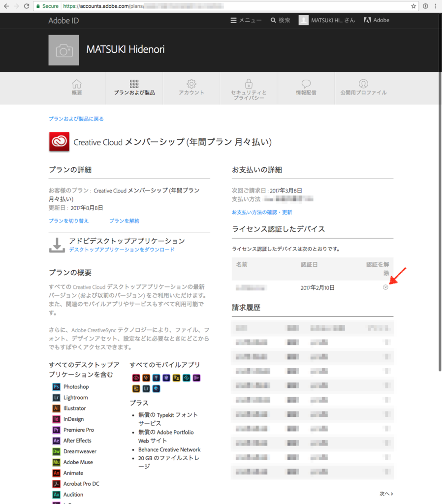Go to next billing page via 次へ
The image size is (442, 504).
click(386, 494)
